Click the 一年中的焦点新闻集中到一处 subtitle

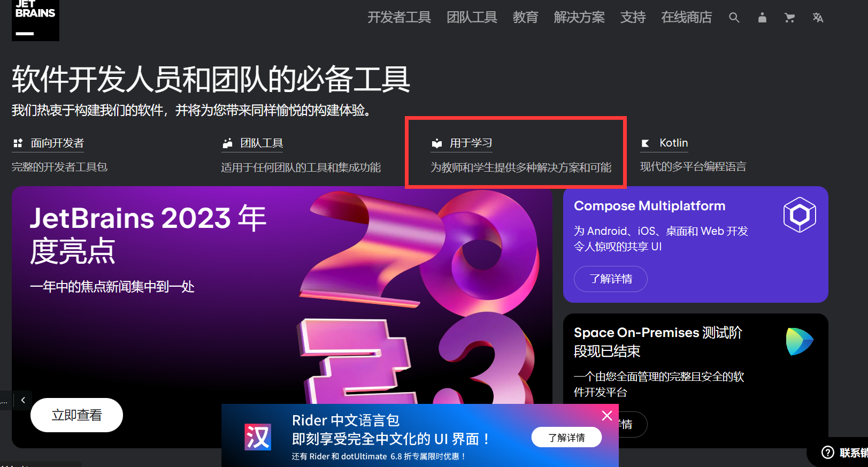tap(112, 287)
